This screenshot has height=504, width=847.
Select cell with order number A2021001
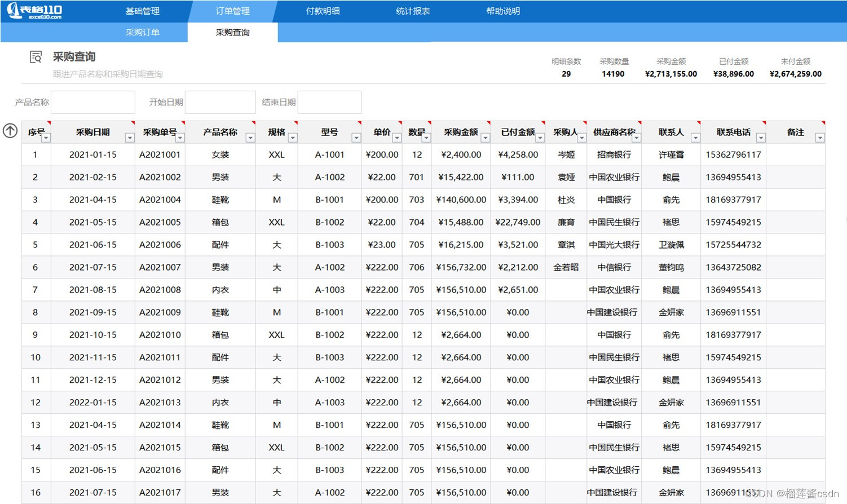point(160,154)
